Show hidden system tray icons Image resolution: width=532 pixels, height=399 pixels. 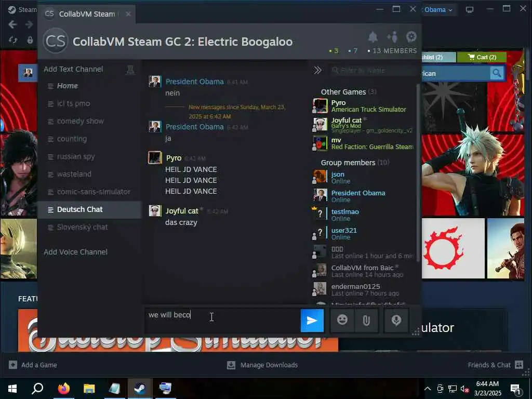click(428, 389)
